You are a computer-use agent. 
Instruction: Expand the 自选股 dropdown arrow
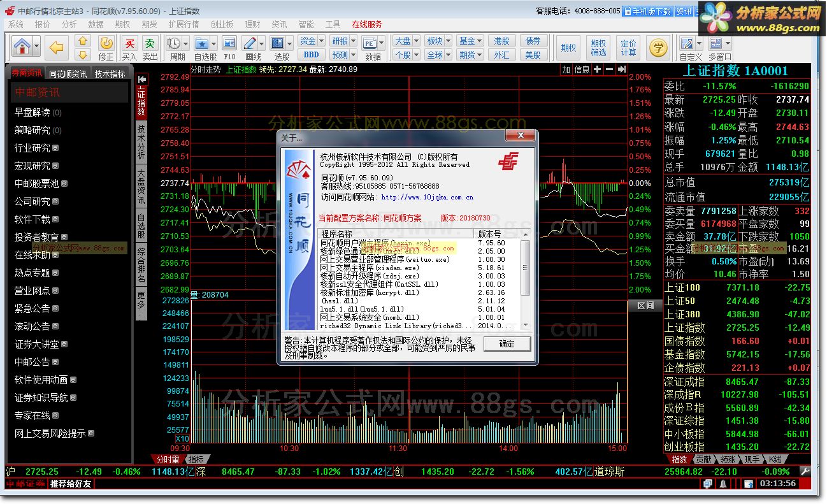coord(214,43)
